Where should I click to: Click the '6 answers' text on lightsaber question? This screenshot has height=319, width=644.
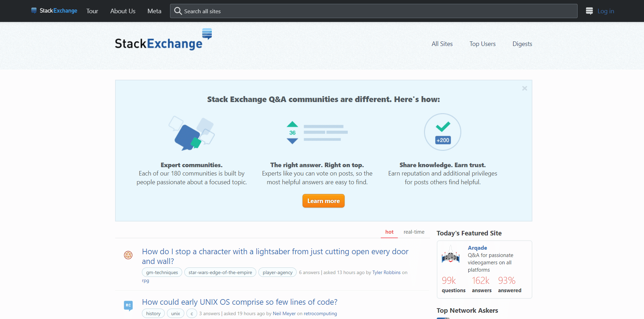(309, 272)
